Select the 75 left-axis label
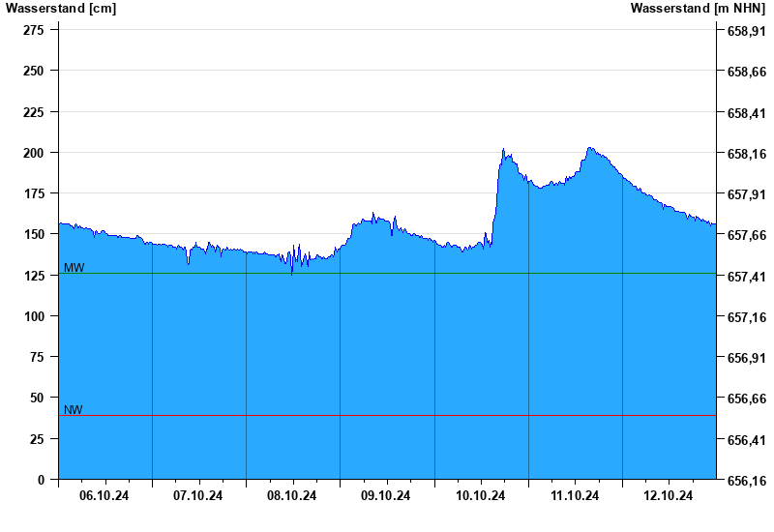The image size is (774, 532). [37, 357]
